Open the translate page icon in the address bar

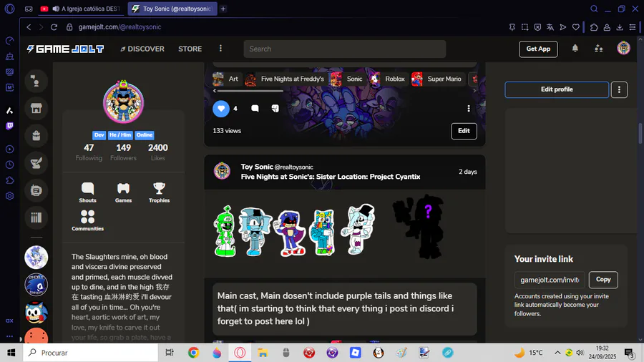[x=550, y=27]
